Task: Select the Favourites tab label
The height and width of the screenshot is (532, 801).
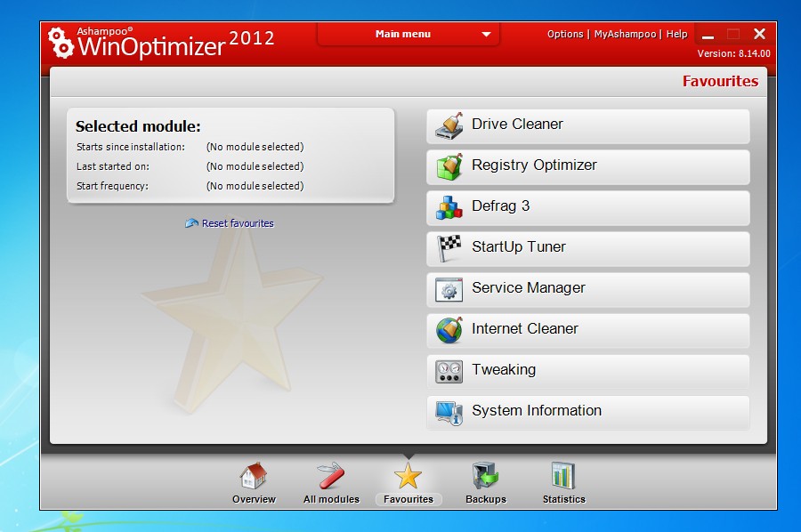Action: [409, 499]
